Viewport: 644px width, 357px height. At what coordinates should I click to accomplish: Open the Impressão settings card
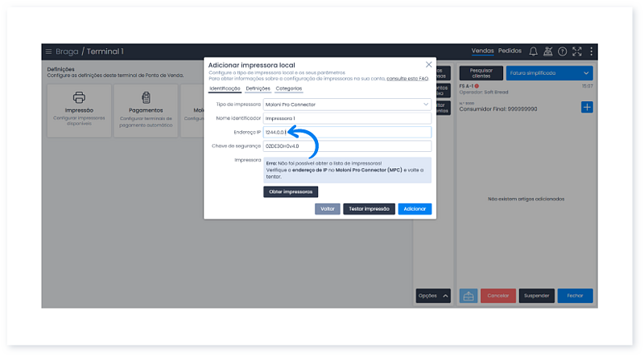[79, 111]
